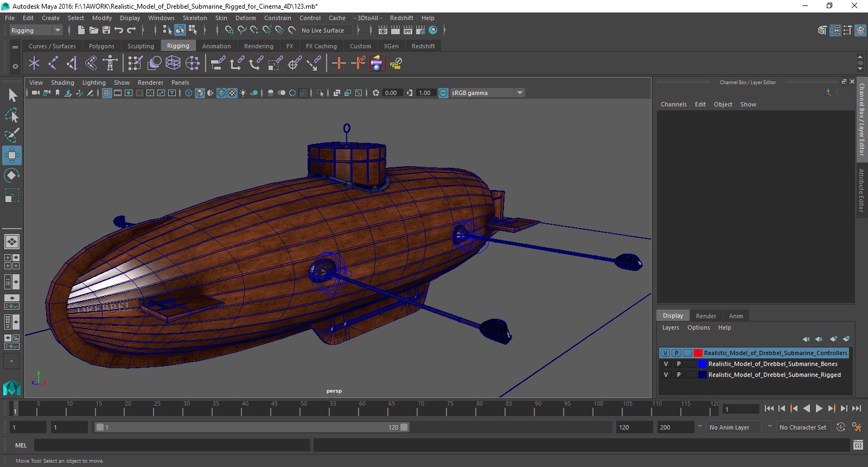
Task: Click the Quick Rig humanoid shelf icon
Action: coord(110,64)
